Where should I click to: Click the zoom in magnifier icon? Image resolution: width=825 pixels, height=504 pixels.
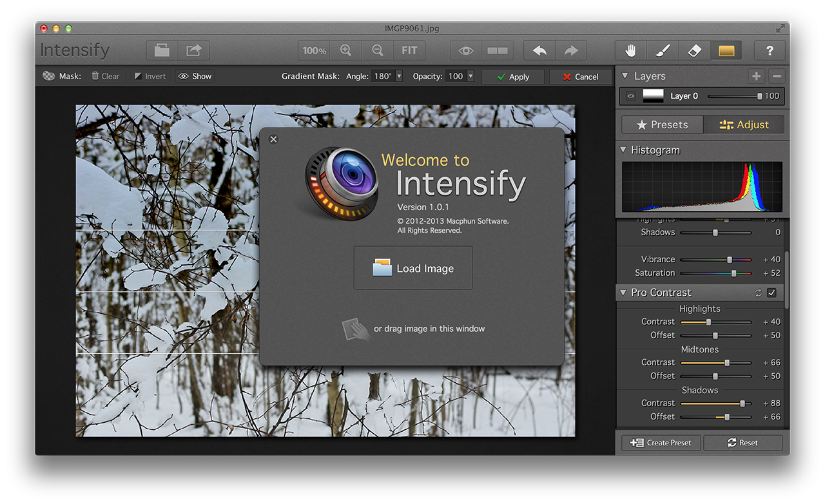pos(346,50)
